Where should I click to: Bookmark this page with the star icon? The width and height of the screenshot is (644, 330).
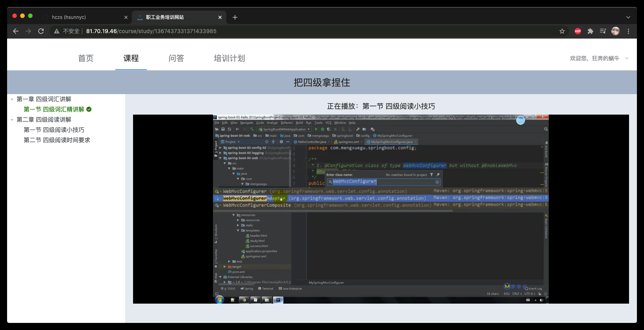(562, 31)
